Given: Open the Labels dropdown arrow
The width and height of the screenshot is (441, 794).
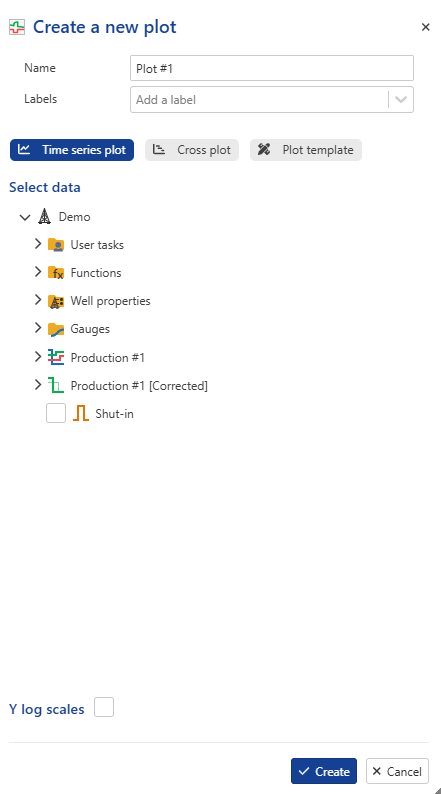Looking at the screenshot, I should click(401, 100).
